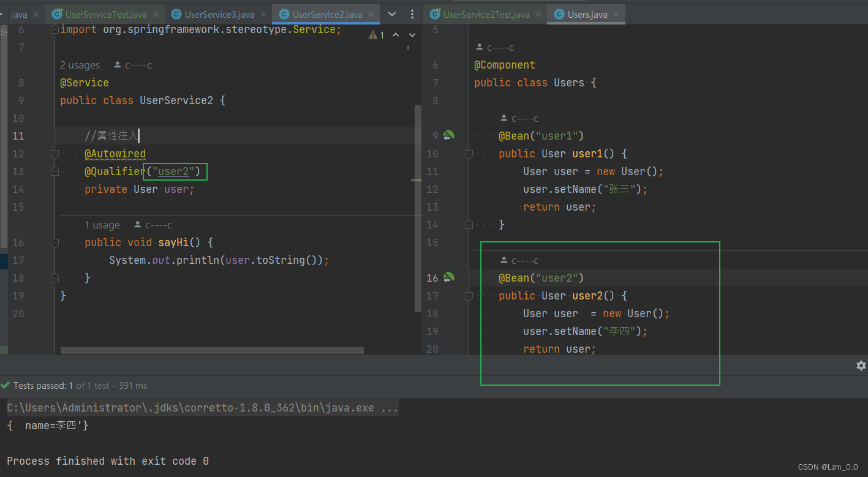The image size is (868, 477).
Task: Show the hidden tabs dropdown chevron
Action: [x=393, y=14]
